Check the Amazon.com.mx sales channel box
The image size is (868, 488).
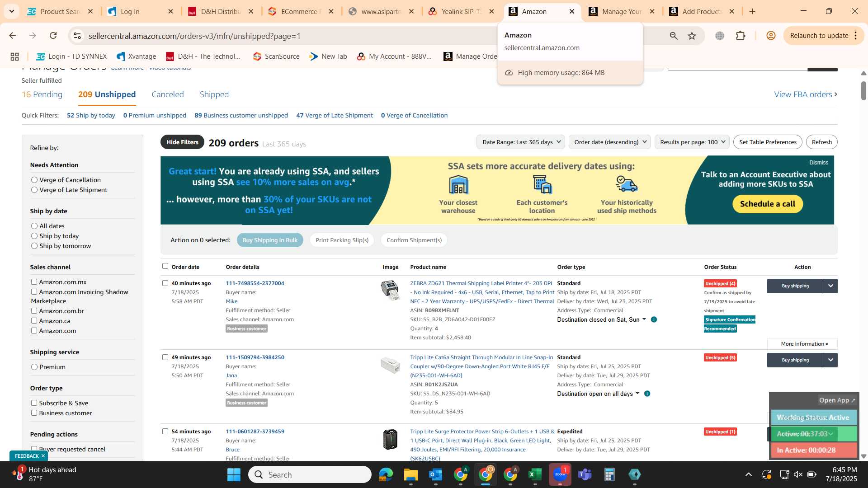(34, 282)
